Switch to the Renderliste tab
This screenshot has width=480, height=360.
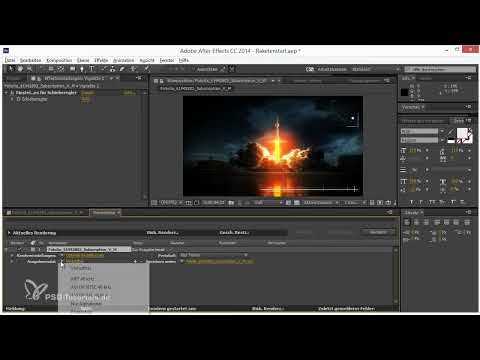tap(104, 213)
